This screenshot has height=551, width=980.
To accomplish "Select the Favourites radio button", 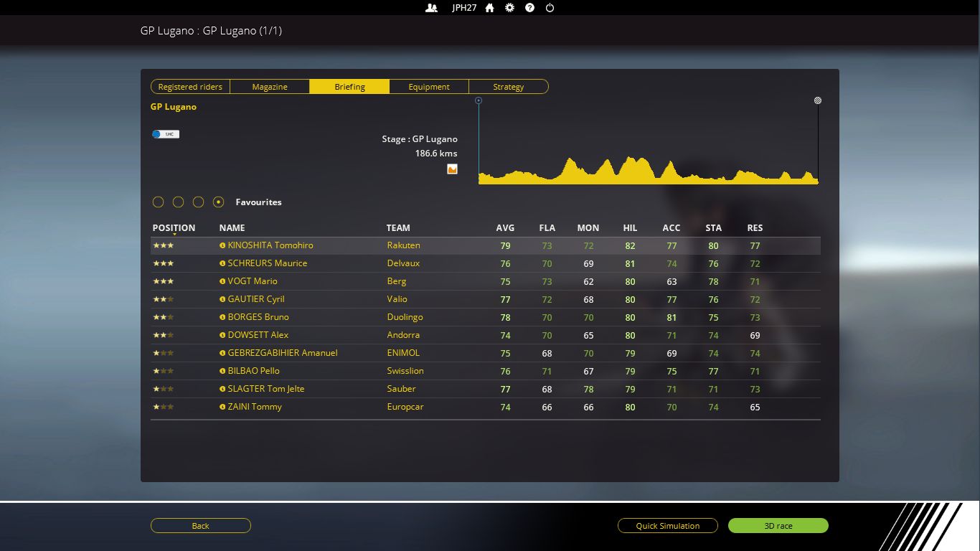I will pos(219,202).
